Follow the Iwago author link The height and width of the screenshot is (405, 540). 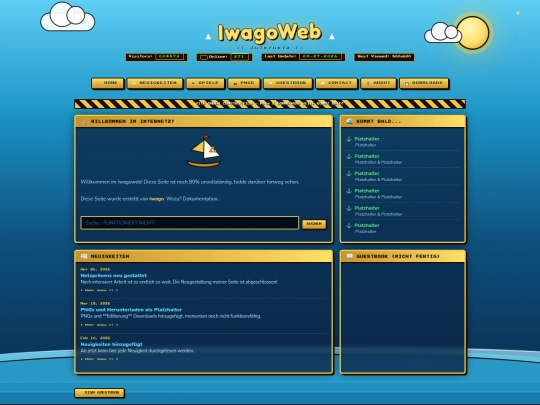157,199
